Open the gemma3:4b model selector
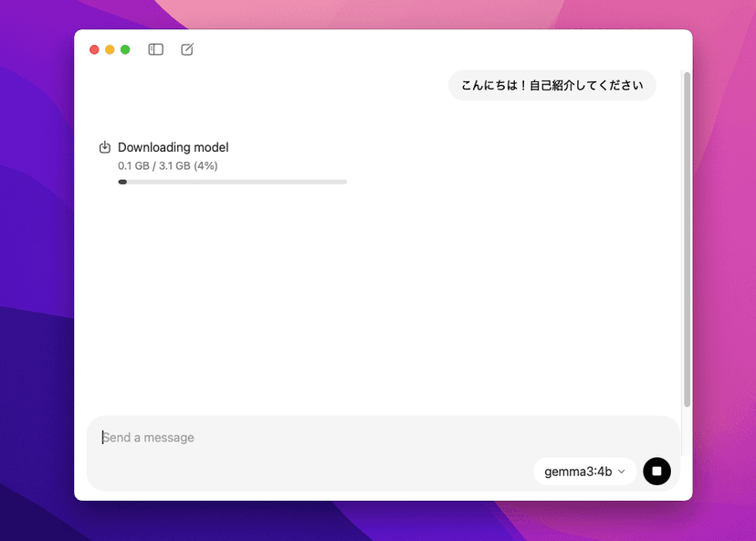The width and height of the screenshot is (756, 541). [584, 471]
